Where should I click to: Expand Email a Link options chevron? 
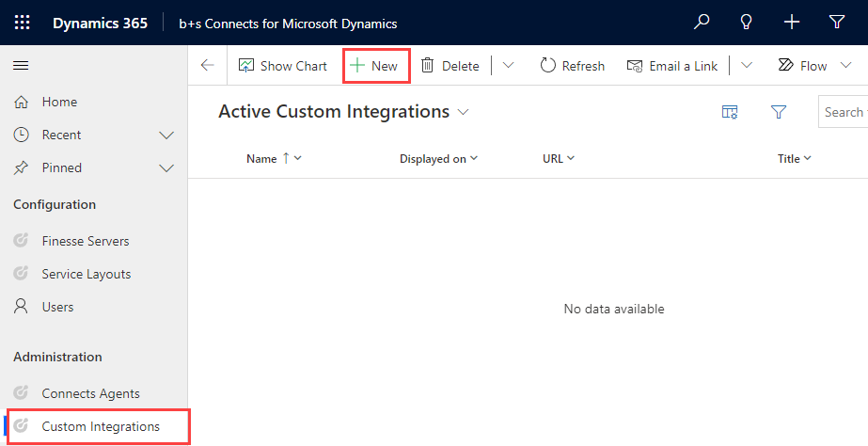(746, 65)
